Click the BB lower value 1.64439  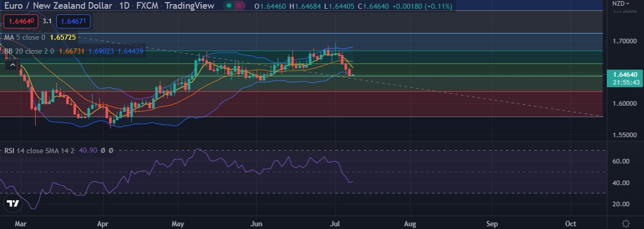(x=131, y=51)
